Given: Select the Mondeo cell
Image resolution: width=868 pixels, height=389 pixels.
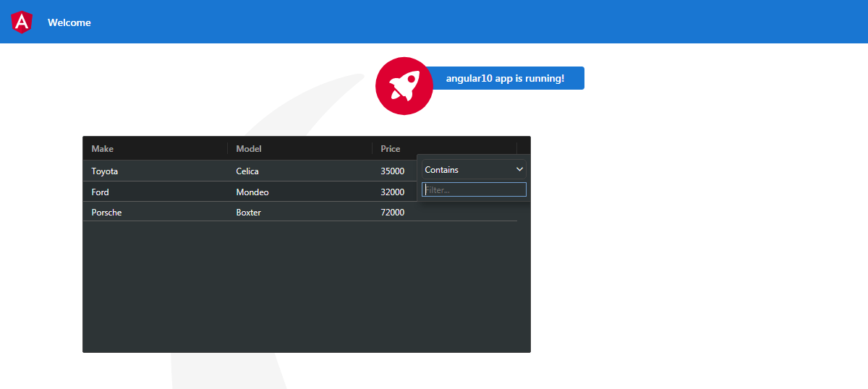Looking at the screenshot, I should click(x=300, y=192).
